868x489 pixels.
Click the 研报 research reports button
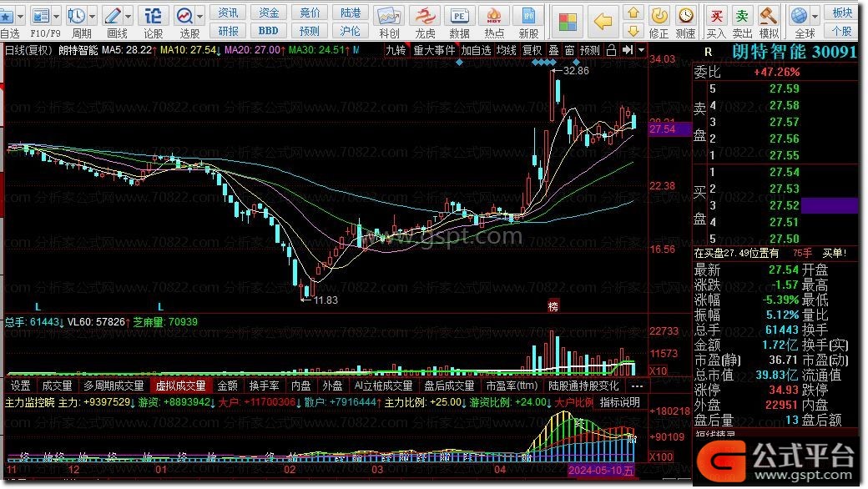(x=228, y=31)
